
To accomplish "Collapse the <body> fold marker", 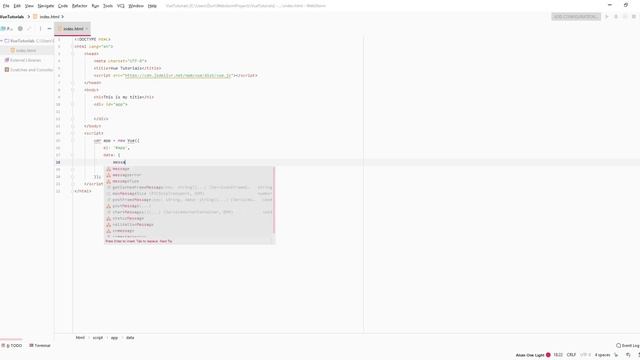I will tap(73, 90).
